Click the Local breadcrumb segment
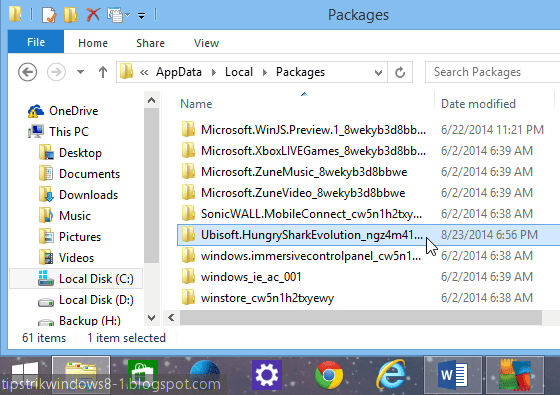Screen dimensions: 560x395 click(239, 72)
